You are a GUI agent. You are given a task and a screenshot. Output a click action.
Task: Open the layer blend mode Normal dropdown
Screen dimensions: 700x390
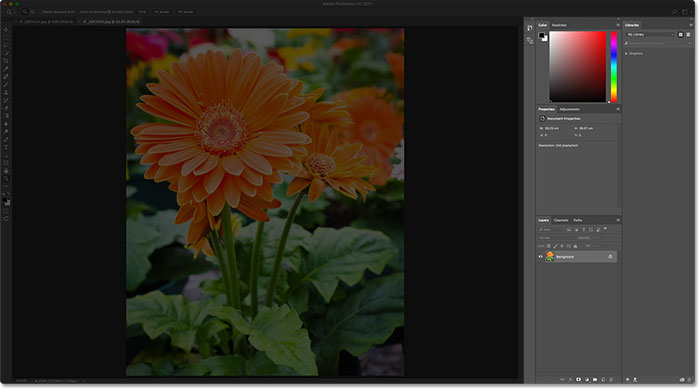point(558,238)
